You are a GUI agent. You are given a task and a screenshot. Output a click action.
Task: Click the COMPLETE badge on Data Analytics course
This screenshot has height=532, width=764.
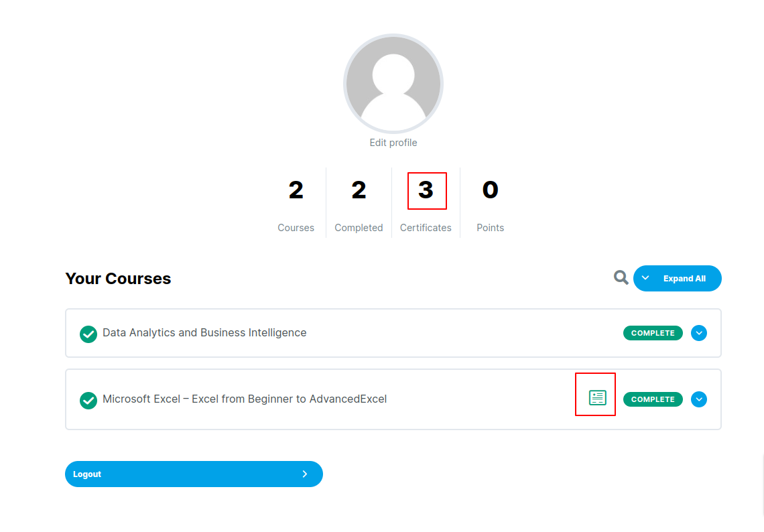pos(653,333)
